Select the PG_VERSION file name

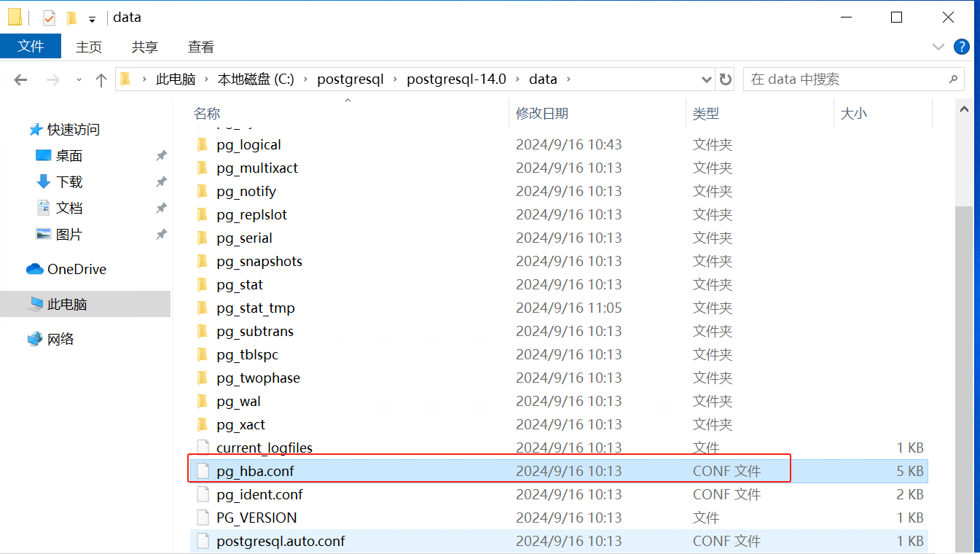click(x=256, y=518)
